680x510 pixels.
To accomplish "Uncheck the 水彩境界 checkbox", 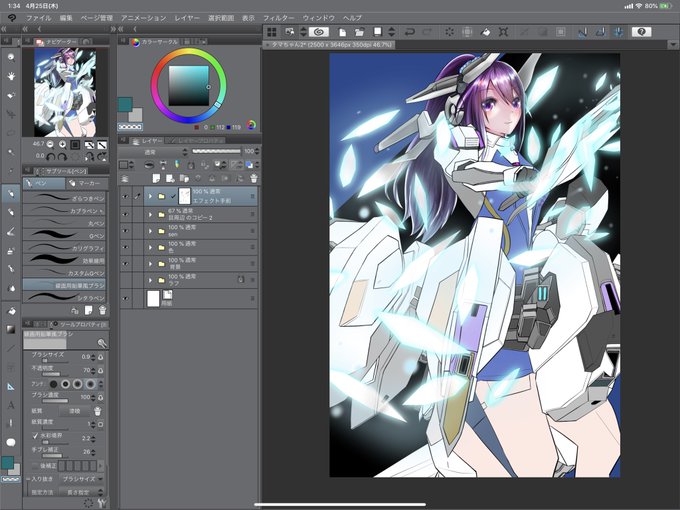I will click(35, 435).
